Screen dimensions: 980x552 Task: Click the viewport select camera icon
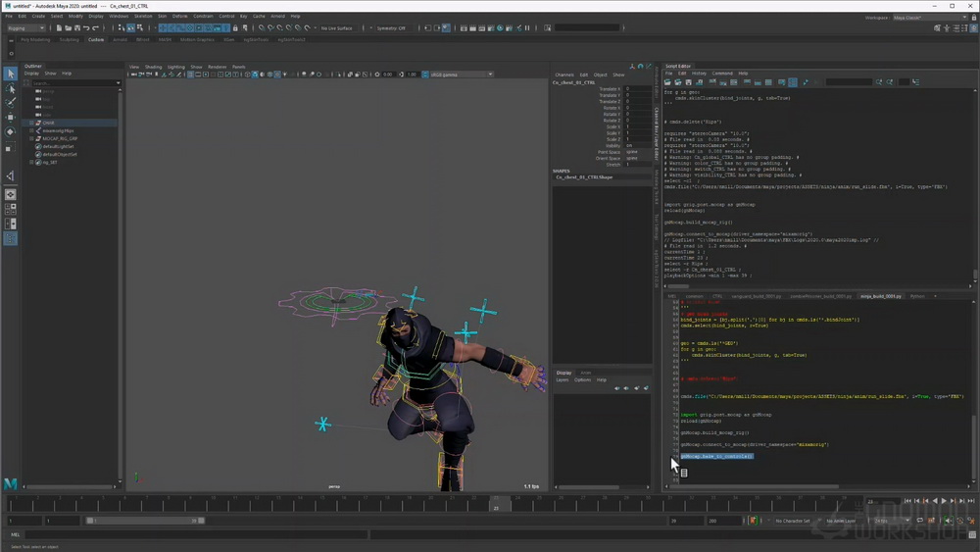pyautogui.click(x=133, y=75)
